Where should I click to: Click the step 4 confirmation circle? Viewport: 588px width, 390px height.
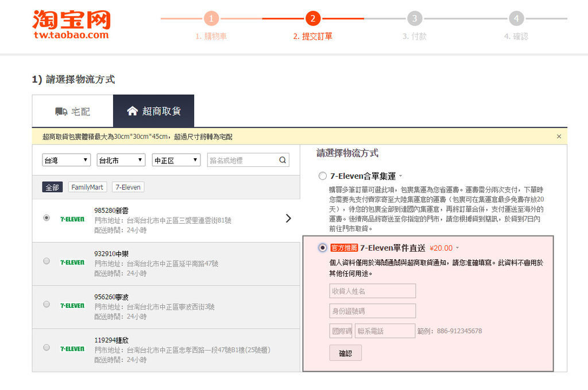(516, 18)
